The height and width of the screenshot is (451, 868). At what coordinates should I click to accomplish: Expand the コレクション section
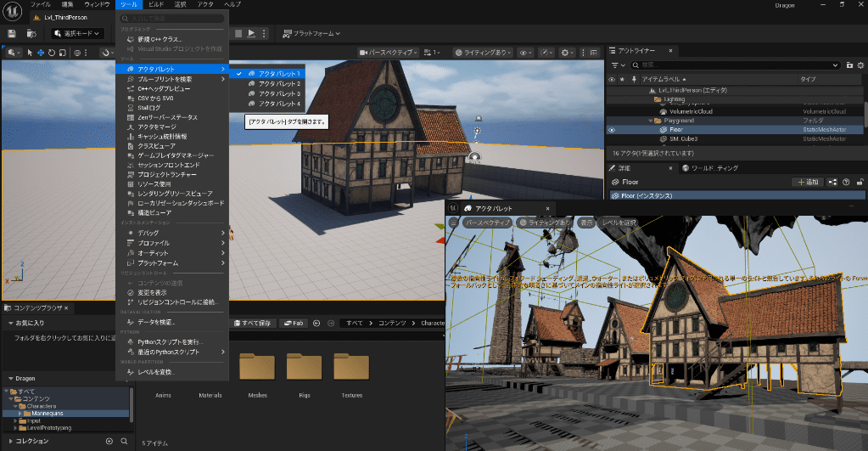pyautogui.click(x=10, y=441)
